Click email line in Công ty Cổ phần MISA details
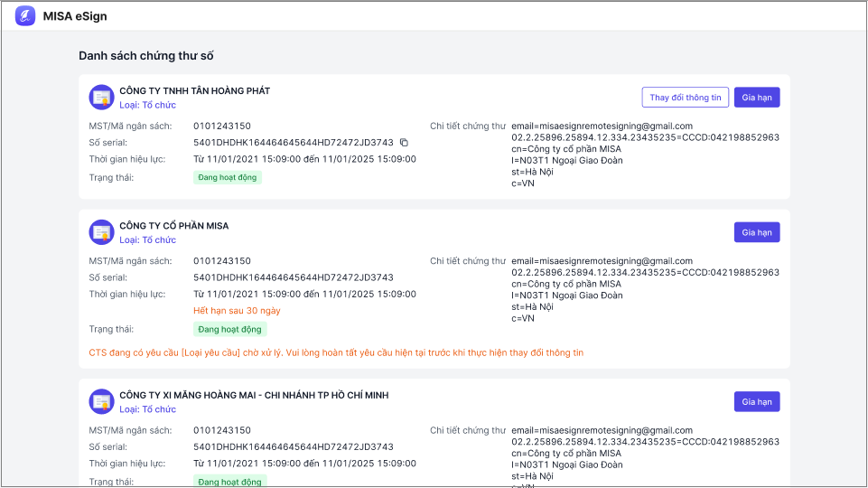The width and height of the screenshot is (868, 488). [x=602, y=261]
